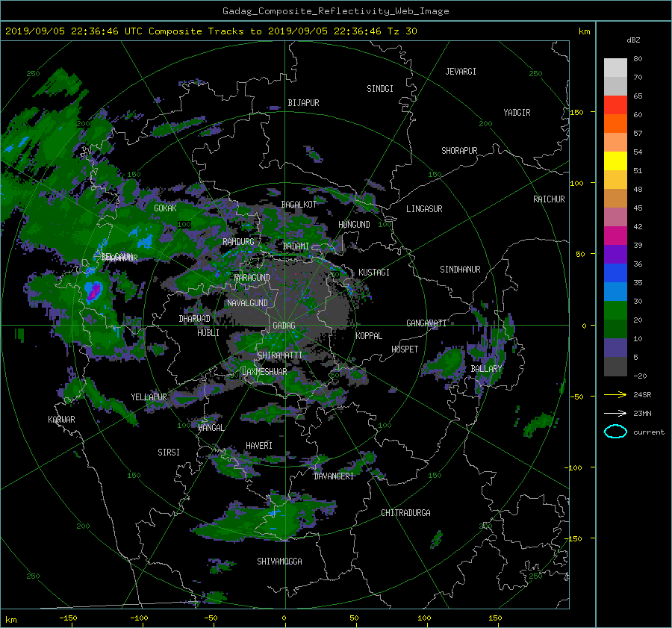Click the SINDHANUR city label
Screen dimensions: 672x628
point(460,270)
